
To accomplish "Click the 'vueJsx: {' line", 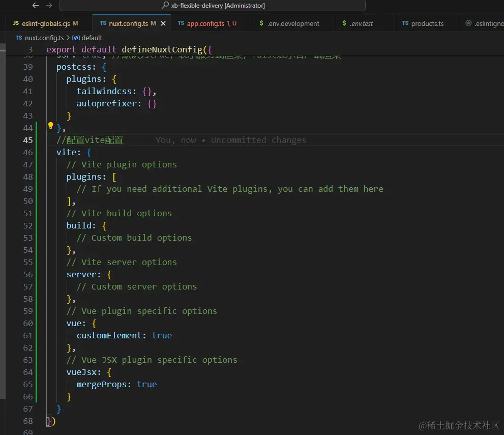I will point(88,372).
